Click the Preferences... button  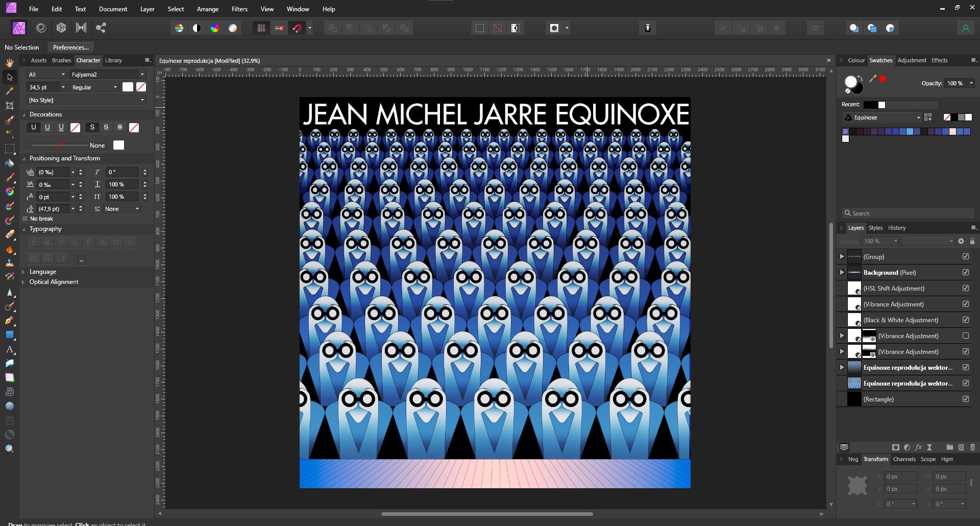(x=71, y=47)
